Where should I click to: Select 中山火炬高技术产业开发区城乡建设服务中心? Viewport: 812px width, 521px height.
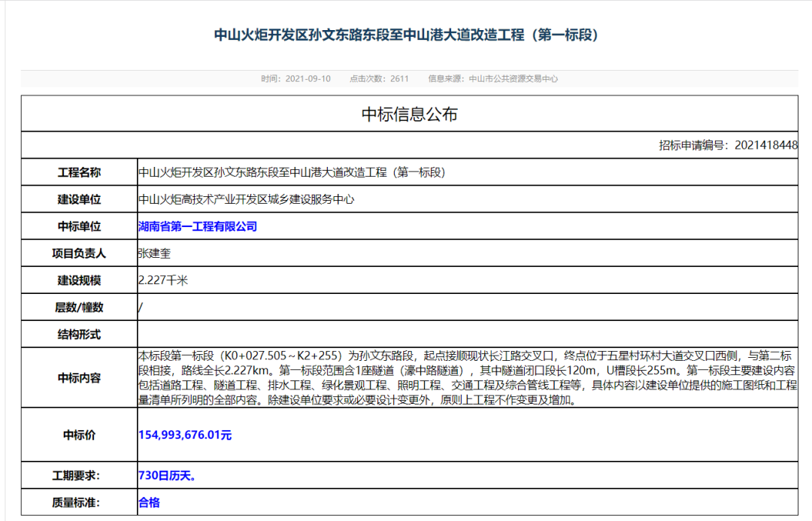tap(246, 199)
